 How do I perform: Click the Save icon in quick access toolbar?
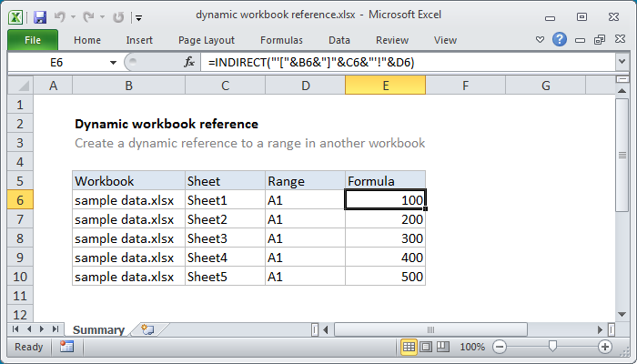[x=39, y=15]
